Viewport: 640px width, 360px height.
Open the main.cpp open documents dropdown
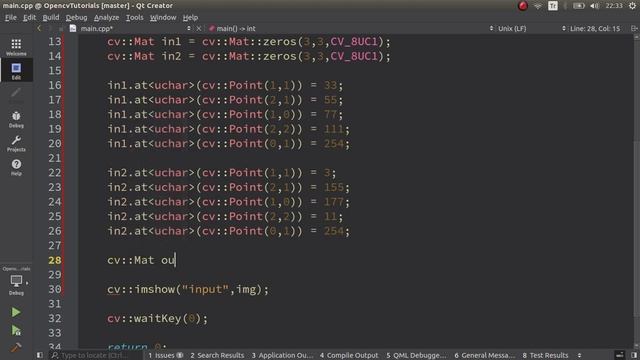pyautogui.click(x=131, y=29)
